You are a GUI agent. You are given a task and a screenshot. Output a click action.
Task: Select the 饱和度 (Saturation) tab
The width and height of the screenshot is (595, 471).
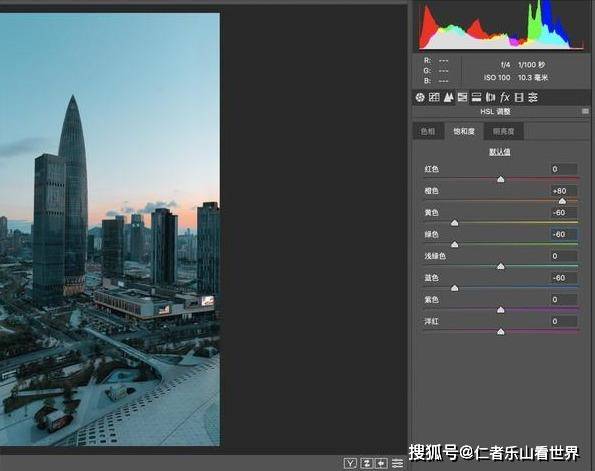point(464,131)
